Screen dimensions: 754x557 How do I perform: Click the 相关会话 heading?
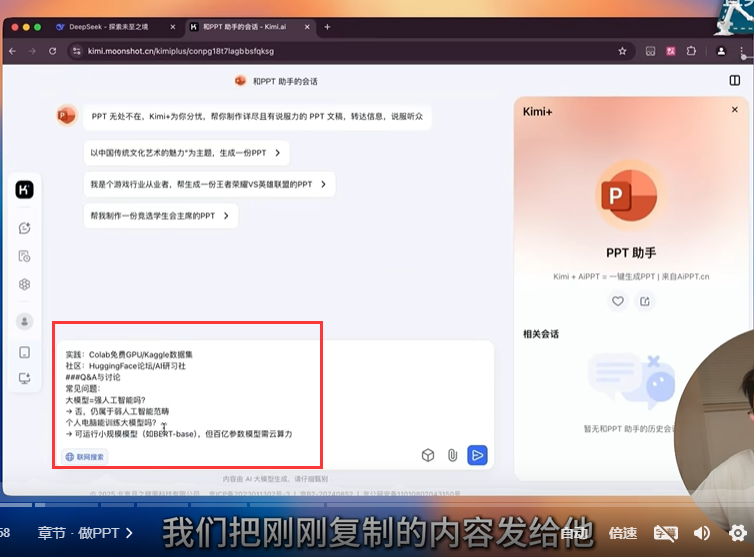pyautogui.click(x=541, y=334)
